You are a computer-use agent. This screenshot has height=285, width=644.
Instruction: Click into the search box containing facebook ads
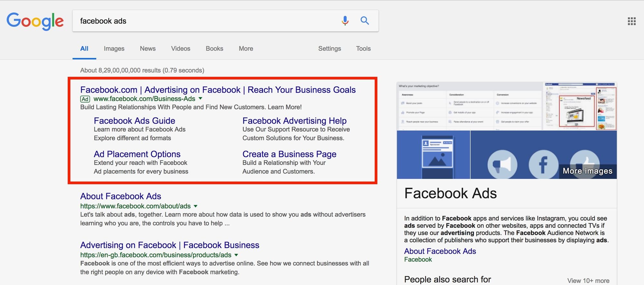(206, 21)
